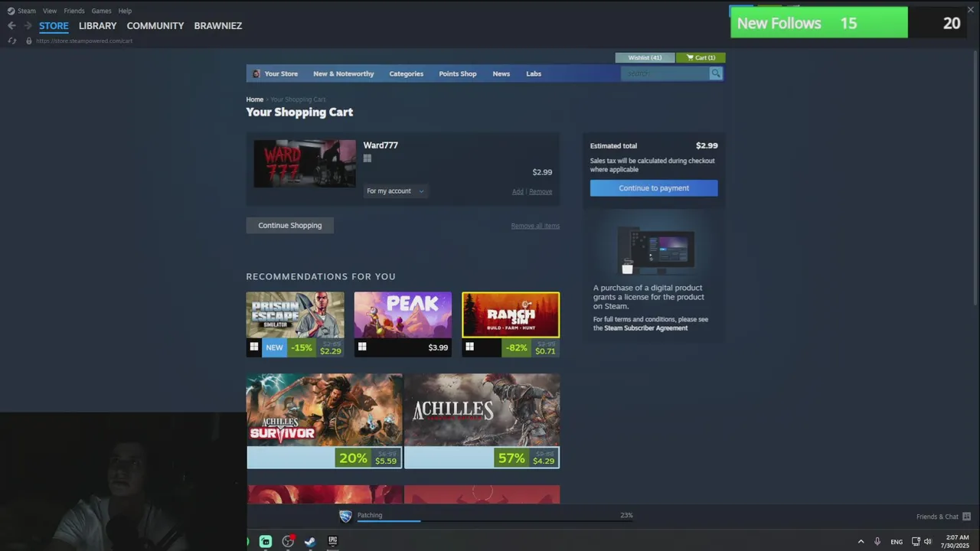Reload the page with the refresh icon
980x551 pixels.
click(x=11, y=41)
